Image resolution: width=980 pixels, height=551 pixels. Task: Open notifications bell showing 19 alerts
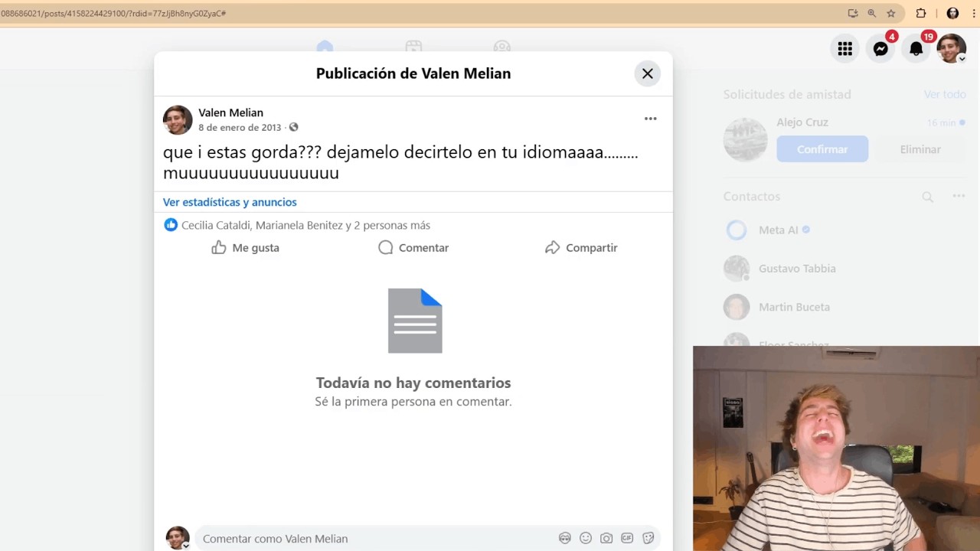[916, 49]
